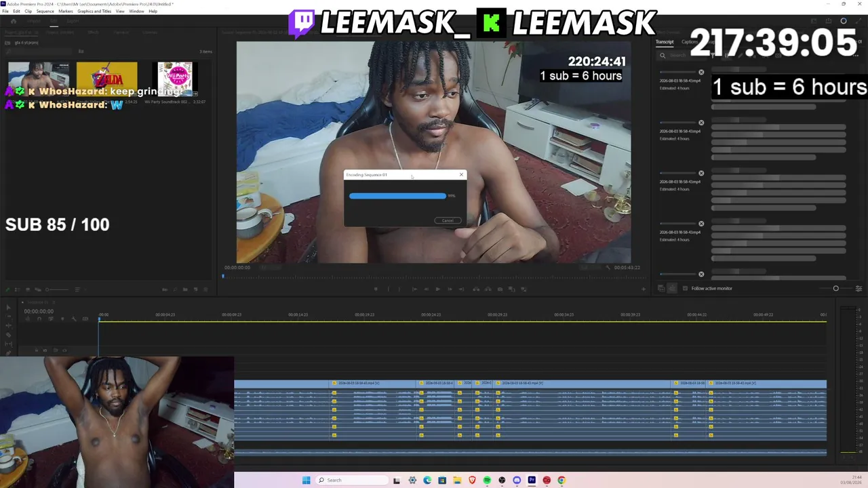868x488 pixels.
Task: Open Spotify from the taskbar
Action: tap(487, 481)
